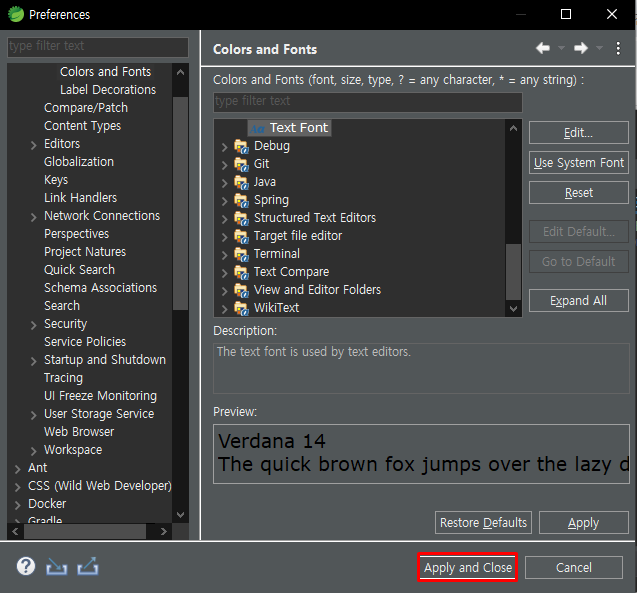
Task: Click the Edit... button
Action: click(578, 132)
